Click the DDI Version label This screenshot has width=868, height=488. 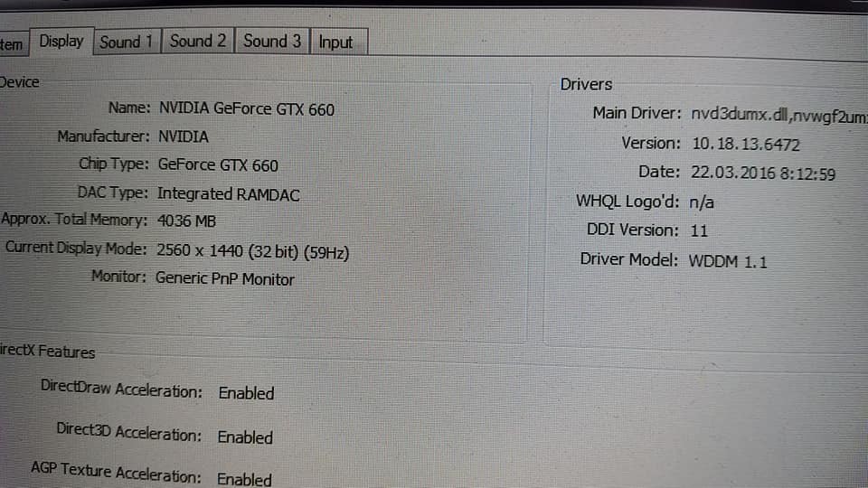pos(633,230)
